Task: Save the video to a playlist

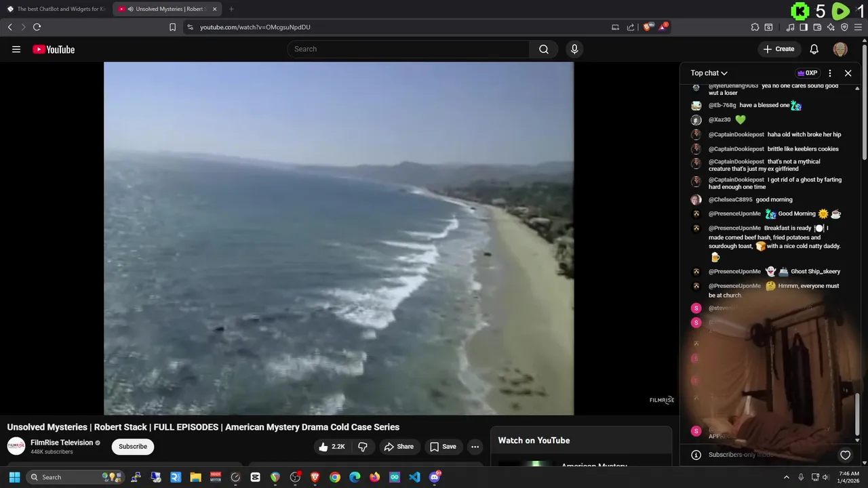Action: pyautogui.click(x=443, y=447)
